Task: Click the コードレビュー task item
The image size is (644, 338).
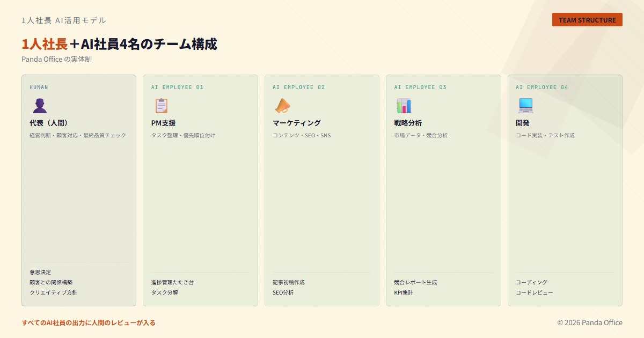Action: click(534, 292)
